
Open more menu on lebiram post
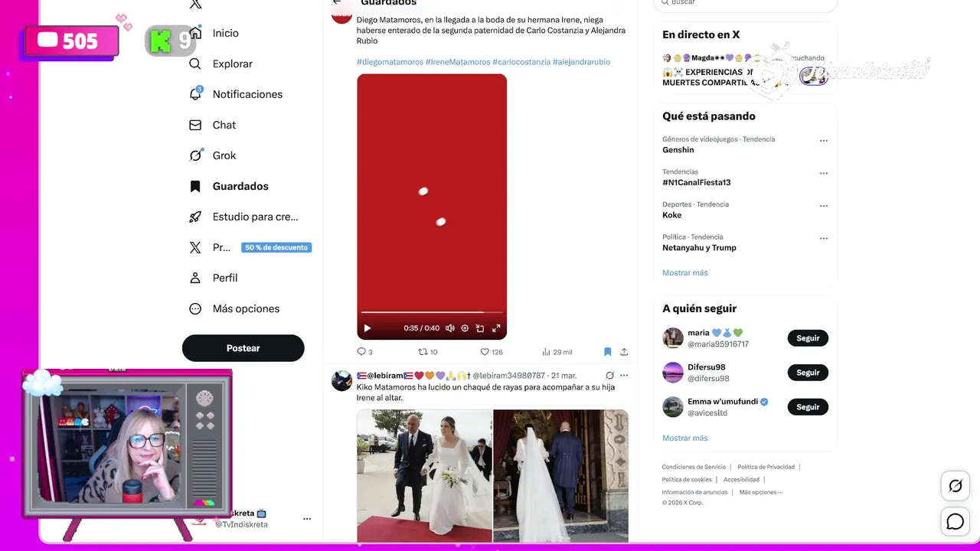tap(624, 376)
